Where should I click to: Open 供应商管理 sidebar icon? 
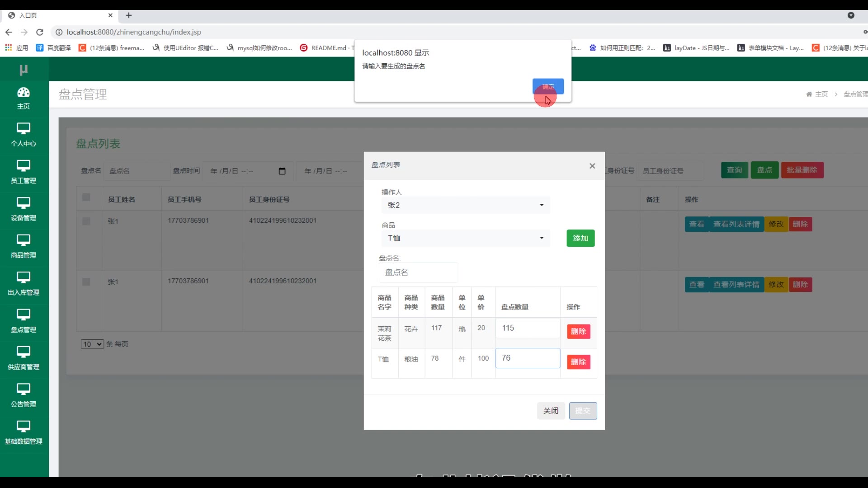coord(24,352)
